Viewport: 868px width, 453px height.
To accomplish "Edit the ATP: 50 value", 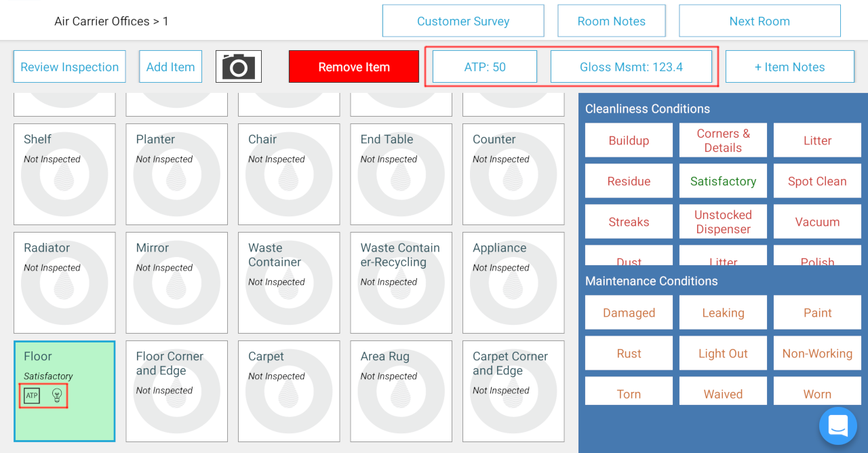I will 485,66.
